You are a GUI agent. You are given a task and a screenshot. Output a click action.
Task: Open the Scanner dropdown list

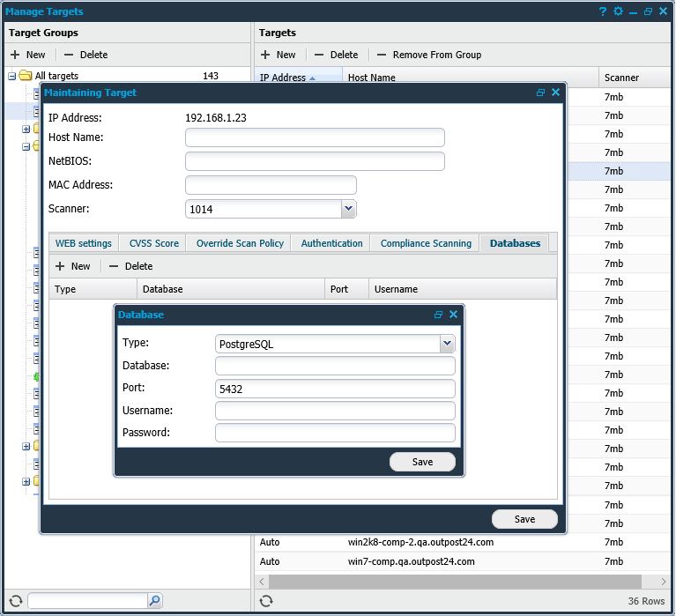[x=348, y=209]
